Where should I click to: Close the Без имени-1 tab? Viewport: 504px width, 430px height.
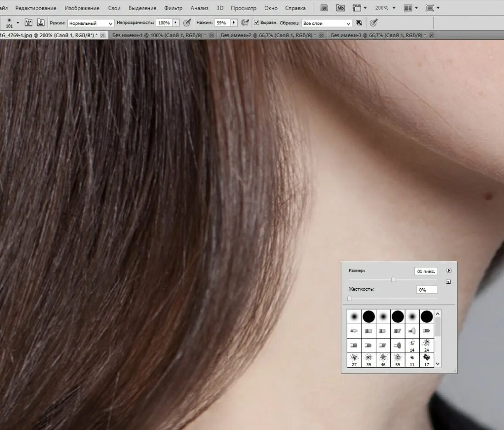pos(212,35)
